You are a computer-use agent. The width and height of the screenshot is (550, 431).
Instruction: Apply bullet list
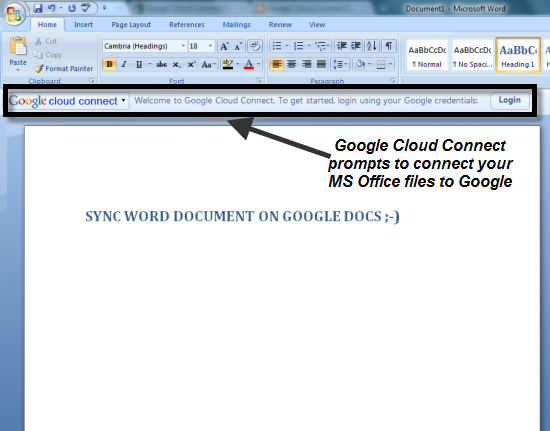click(x=277, y=46)
